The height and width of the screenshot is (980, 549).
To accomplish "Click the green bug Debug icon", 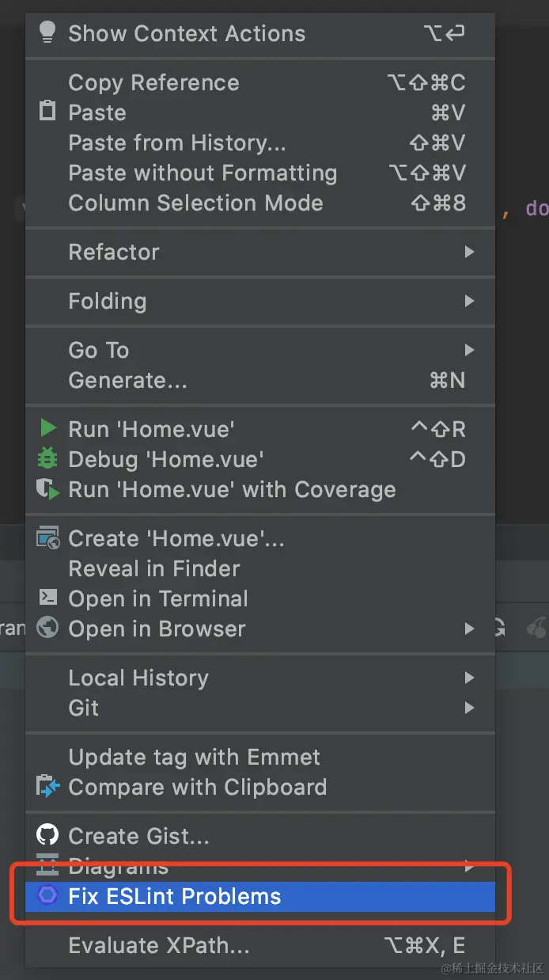I will (x=48, y=458).
